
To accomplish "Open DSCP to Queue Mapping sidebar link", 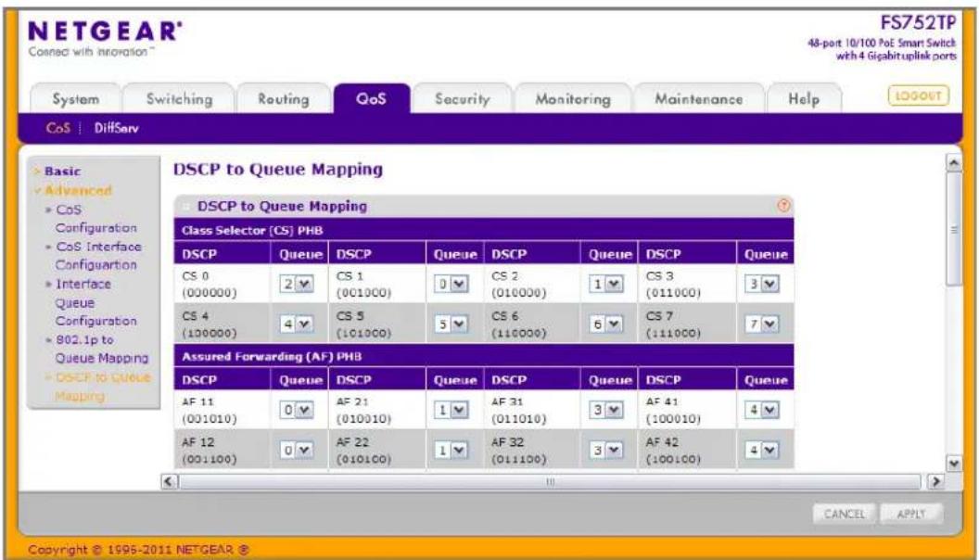I will pyautogui.click(x=102, y=387).
